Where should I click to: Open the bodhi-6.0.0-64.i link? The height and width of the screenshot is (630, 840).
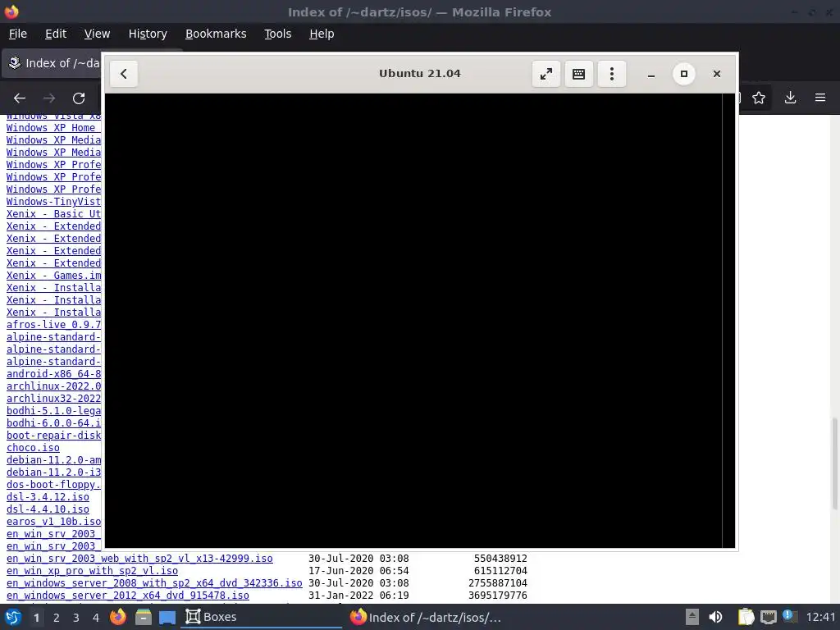point(53,423)
